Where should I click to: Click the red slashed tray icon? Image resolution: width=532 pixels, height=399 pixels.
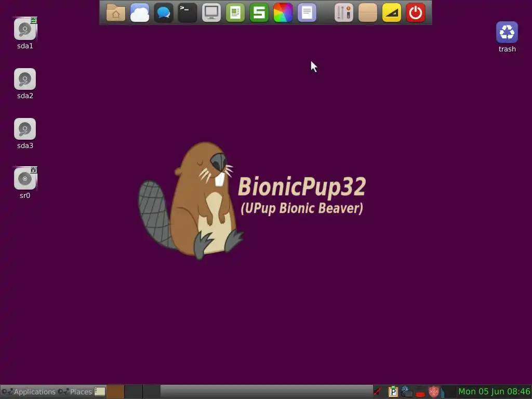point(378,392)
